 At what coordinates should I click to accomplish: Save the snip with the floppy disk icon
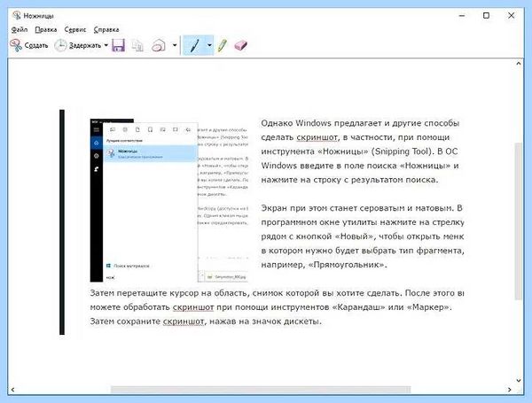[119, 45]
